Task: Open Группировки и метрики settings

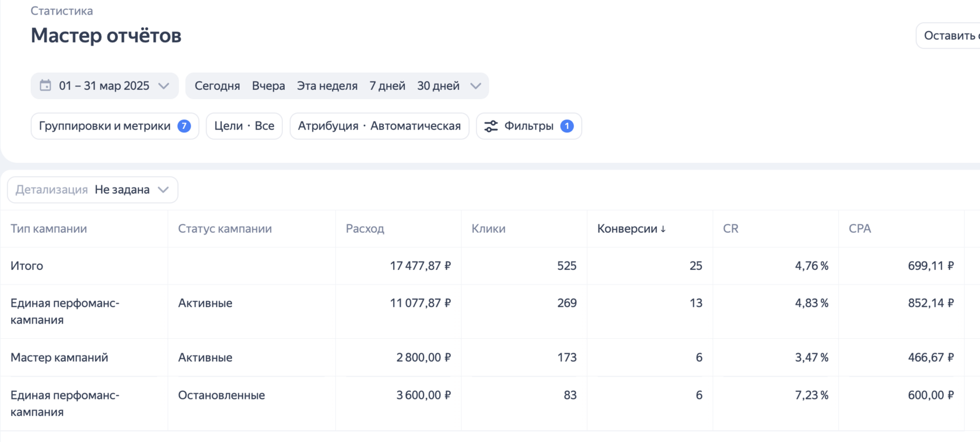Action: (x=105, y=126)
